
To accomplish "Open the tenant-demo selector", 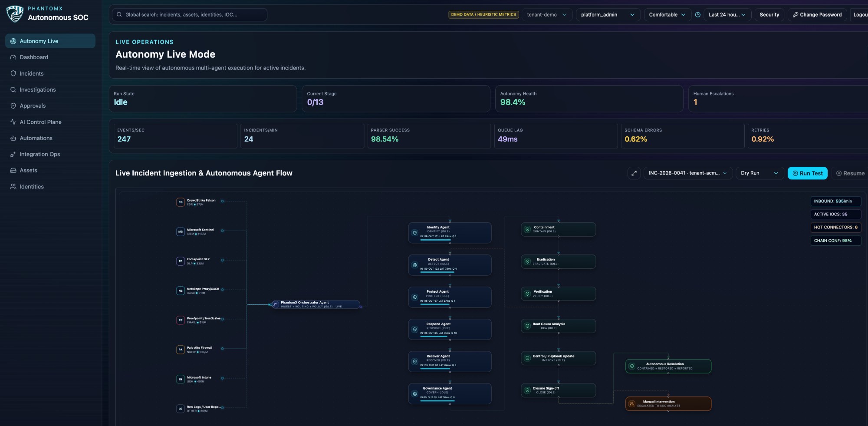I will click(x=547, y=14).
